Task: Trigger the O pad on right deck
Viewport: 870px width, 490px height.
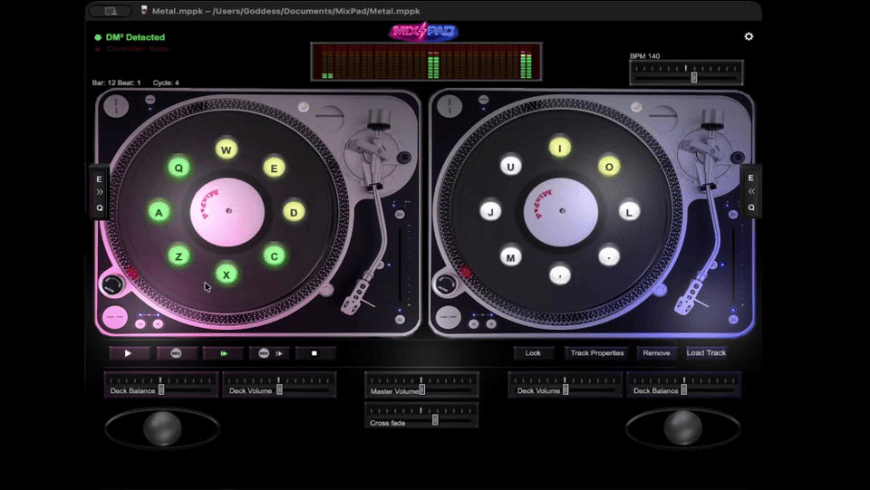Action: coord(609,166)
